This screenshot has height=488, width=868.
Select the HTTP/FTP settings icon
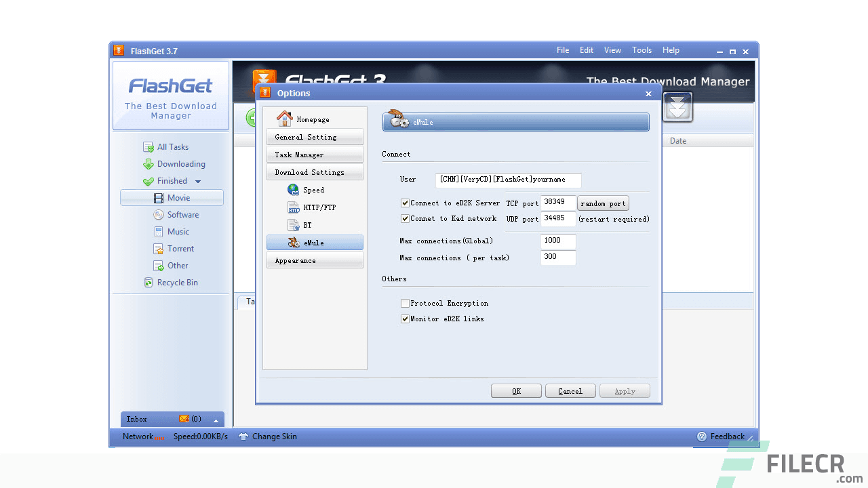293,207
